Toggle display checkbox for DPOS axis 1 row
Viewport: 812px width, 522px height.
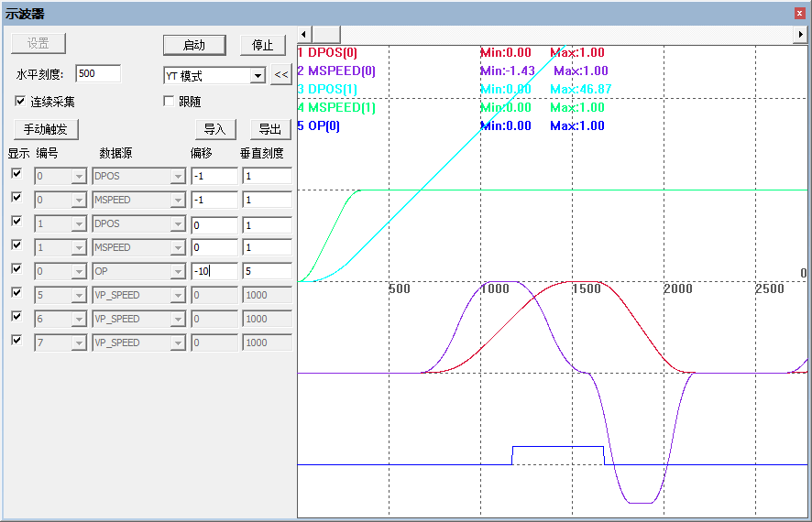pyautogui.click(x=16, y=222)
